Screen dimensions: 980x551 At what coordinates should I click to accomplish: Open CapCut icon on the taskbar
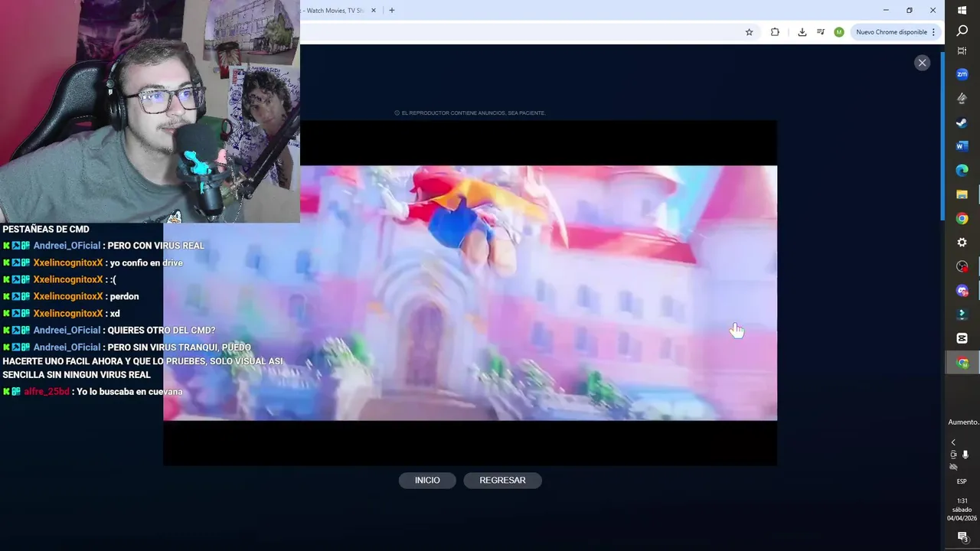point(962,338)
